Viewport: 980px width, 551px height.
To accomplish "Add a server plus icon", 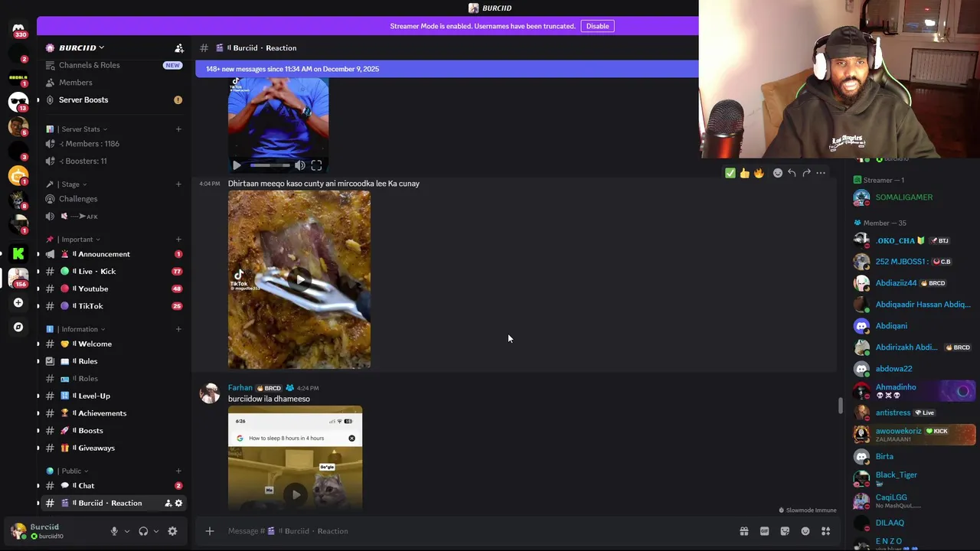I will point(18,302).
